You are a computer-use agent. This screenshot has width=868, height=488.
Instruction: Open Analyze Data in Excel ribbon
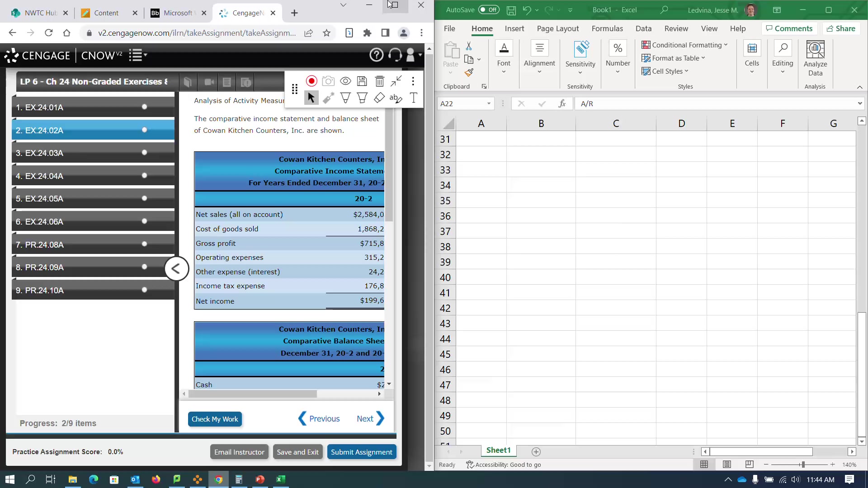click(x=815, y=59)
